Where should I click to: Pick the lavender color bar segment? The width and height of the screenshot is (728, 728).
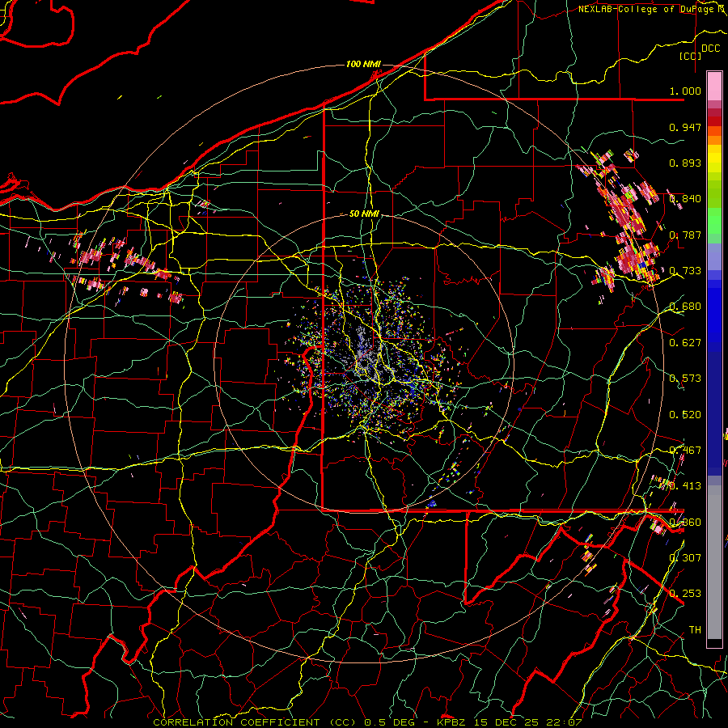714,256
